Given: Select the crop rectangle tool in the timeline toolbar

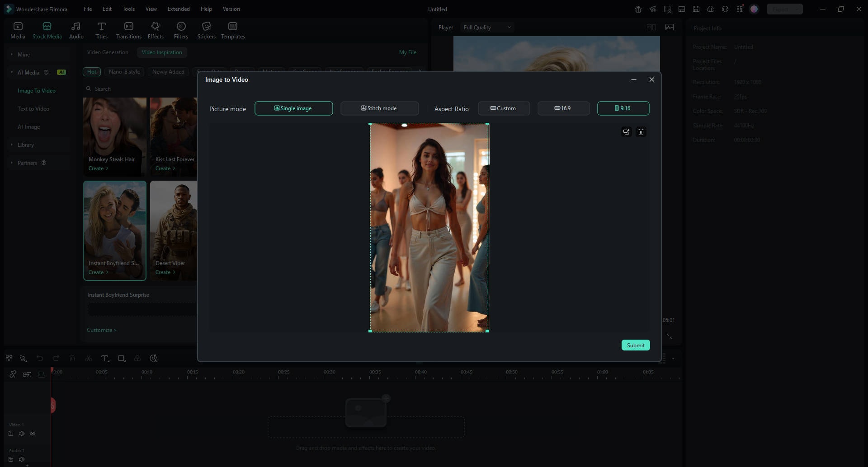Looking at the screenshot, I should pyautogui.click(x=122, y=358).
